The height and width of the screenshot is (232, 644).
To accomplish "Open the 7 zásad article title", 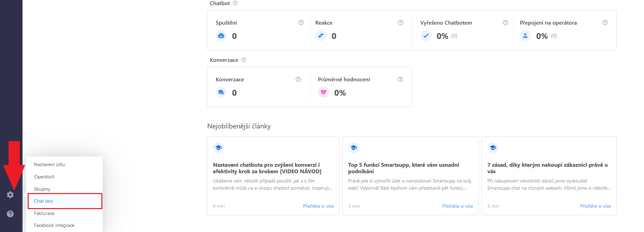I will pyautogui.click(x=547, y=168).
